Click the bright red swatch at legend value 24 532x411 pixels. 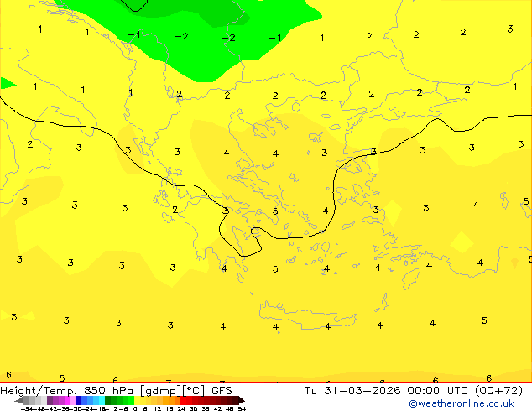(x=184, y=400)
